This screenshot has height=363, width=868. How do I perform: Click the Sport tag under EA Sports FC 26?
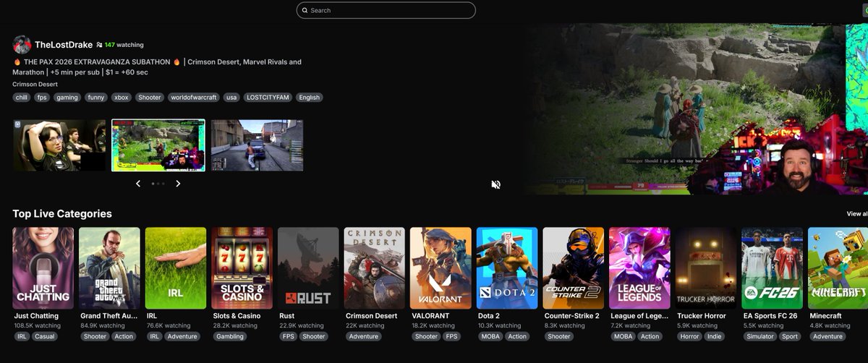point(791,336)
